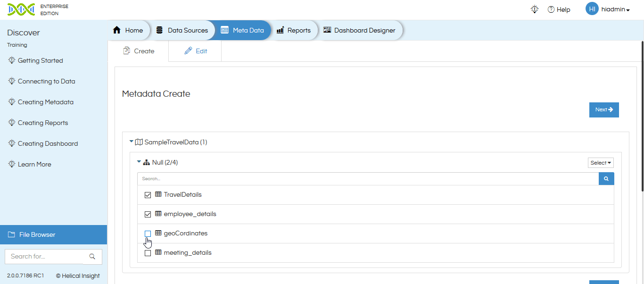This screenshot has height=284, width=644.
Task: Open the hiadmin user menu caret
Action: [628, 10]
